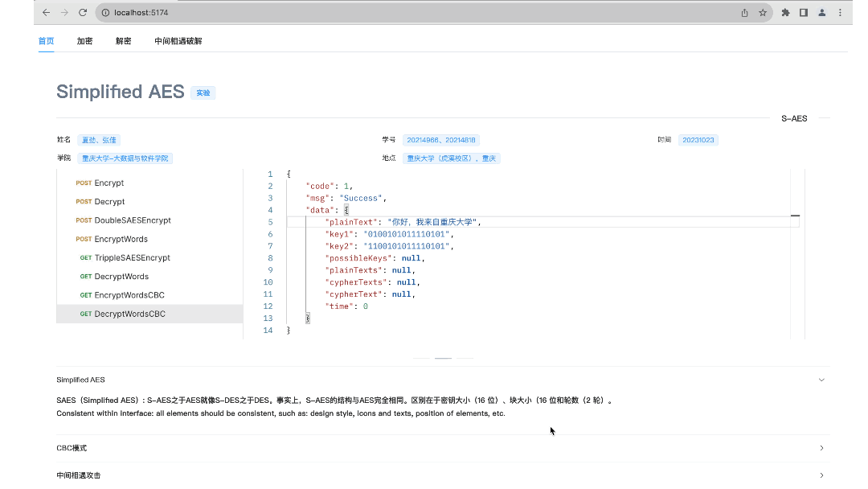This screenshot has width=868, height=489.
Task: Click the "key1" value line in JSON
Action: (389, 234)
